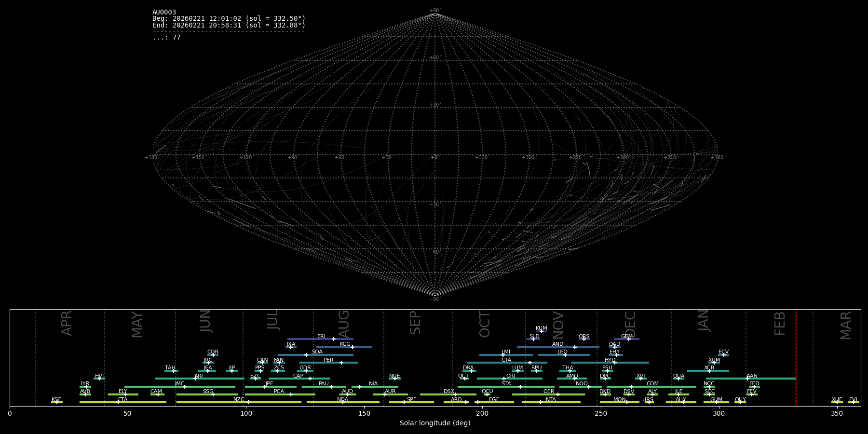Click the KUM peak marker at top
The height and width of the screenshot is (434, 868).
pyautogui.click(x=541, y=331)
